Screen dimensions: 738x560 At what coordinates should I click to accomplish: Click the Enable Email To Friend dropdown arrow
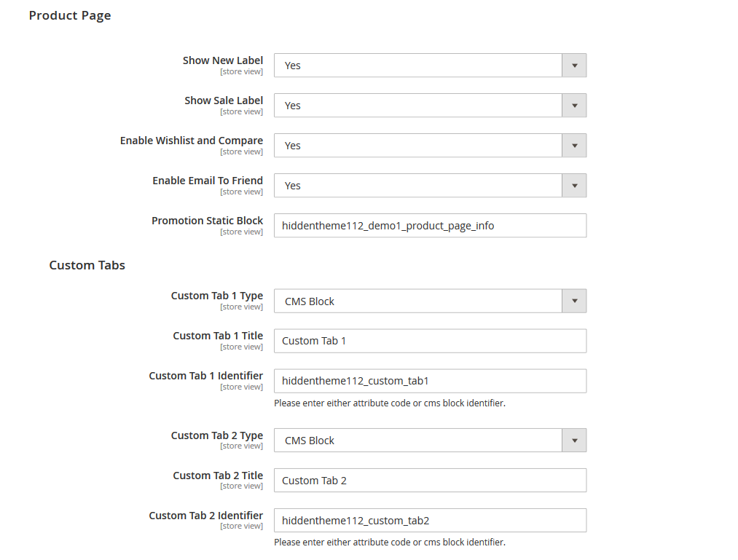click(575, 185)
